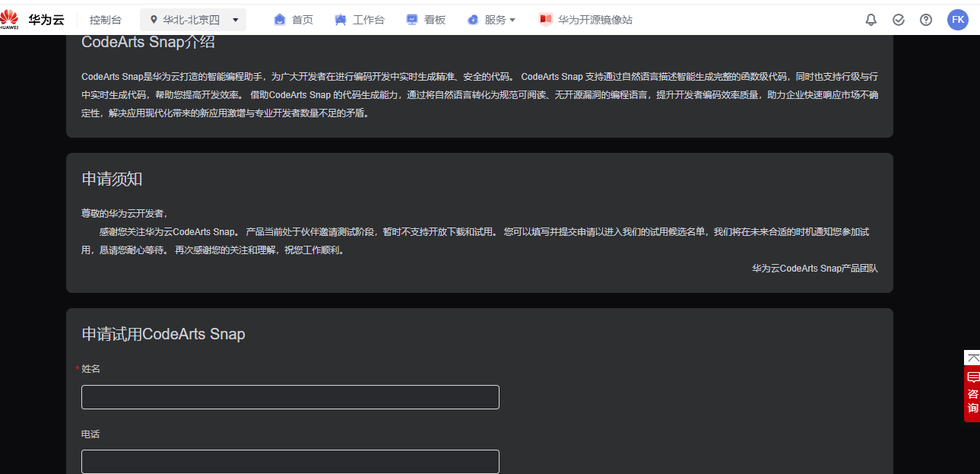The width and height of the screenshot is (980, 474).
Task: Click the 电话 phone input field
Action: pyautogui.click(x=290, y=462)
